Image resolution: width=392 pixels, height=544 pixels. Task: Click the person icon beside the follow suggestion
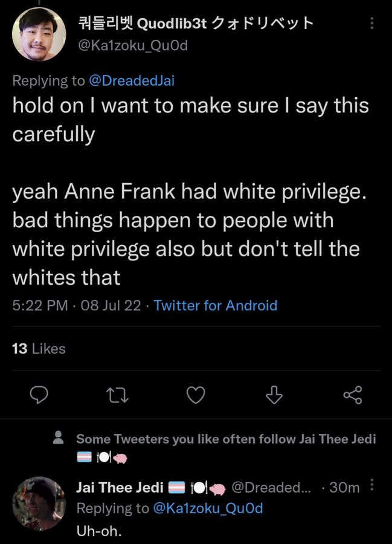pos(59,439)
